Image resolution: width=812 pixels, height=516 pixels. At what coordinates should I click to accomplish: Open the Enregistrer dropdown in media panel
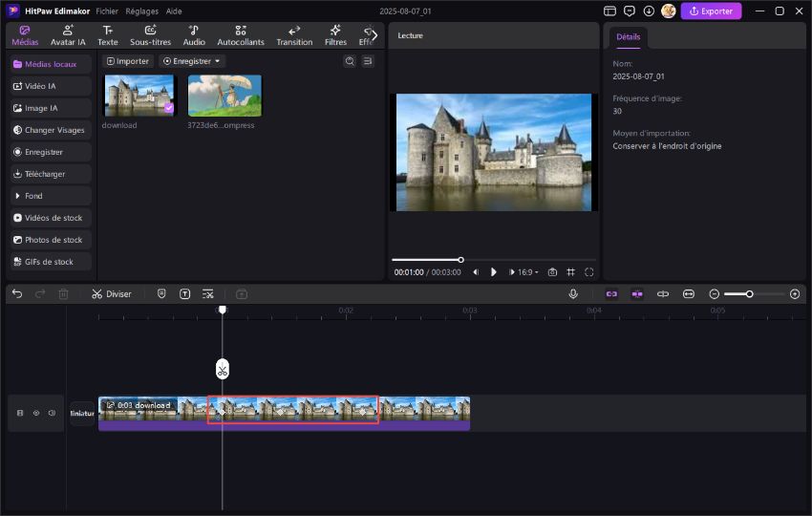[x=192, y=61]
